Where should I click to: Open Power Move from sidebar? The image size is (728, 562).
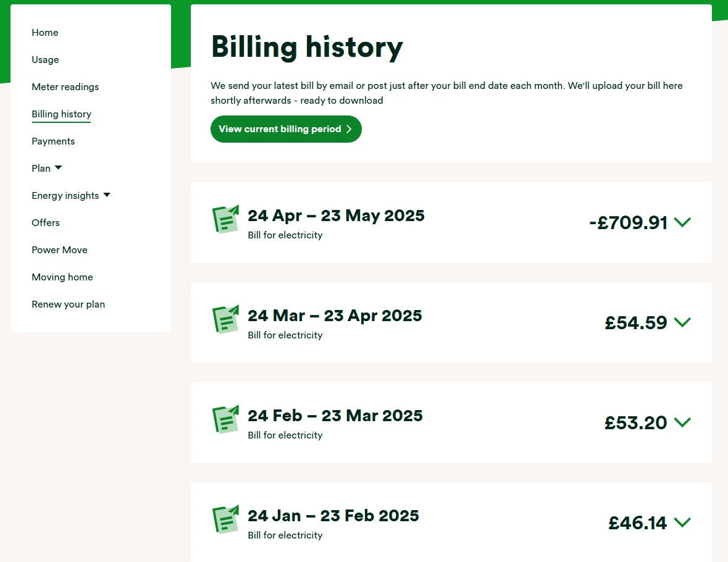(59, 250)
